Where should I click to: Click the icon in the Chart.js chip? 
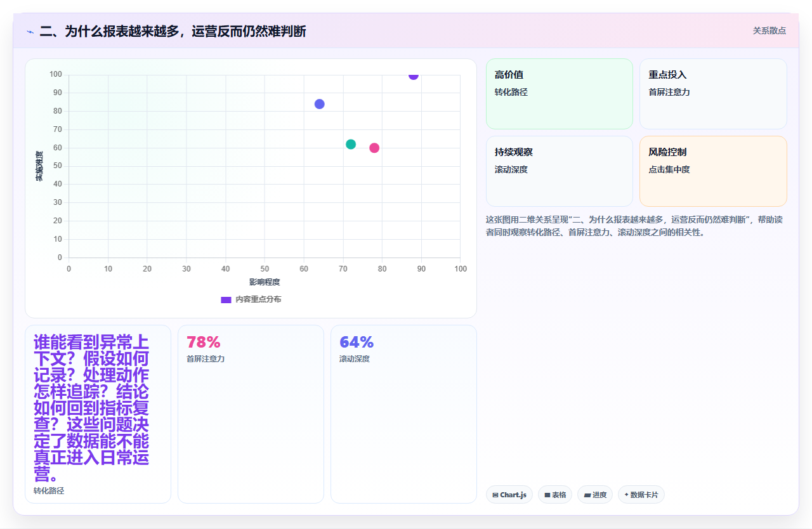495,495
